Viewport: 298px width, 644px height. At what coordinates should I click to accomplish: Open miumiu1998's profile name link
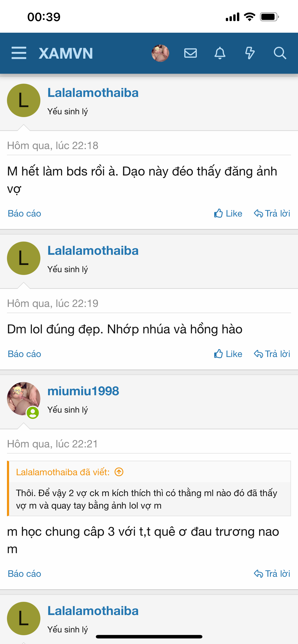(x=83, y=391)
